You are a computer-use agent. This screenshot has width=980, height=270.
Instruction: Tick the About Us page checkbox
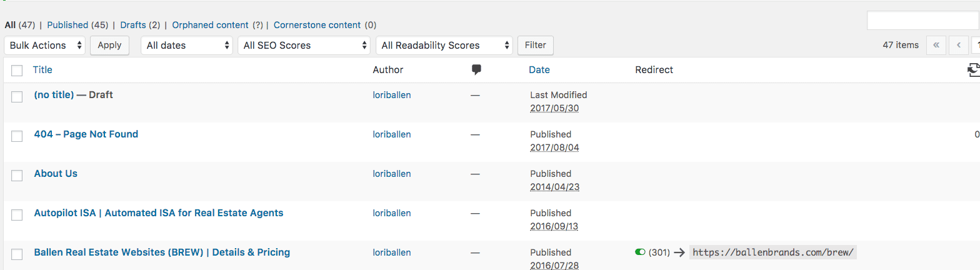tap(17, 176)
